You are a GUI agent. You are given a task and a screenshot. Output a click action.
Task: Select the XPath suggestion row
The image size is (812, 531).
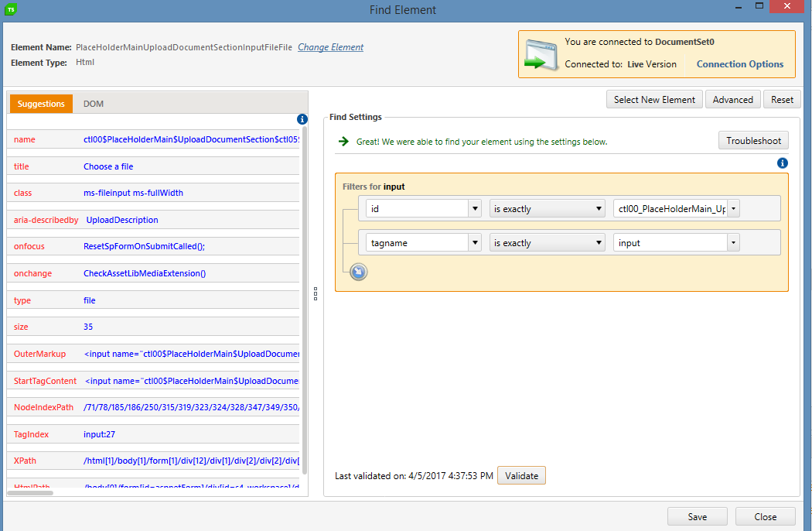pos(155,461)
